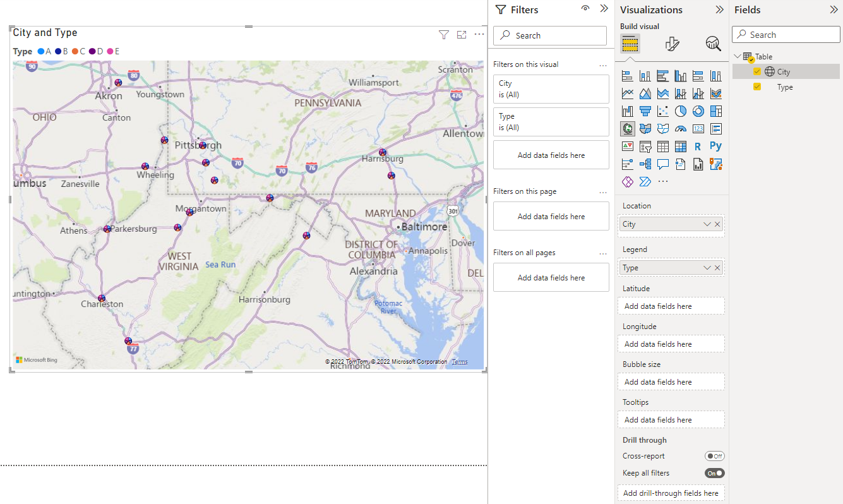Open the decomposition tree visual
Screen dimensions: 843x504
click(x=645, y=164)
